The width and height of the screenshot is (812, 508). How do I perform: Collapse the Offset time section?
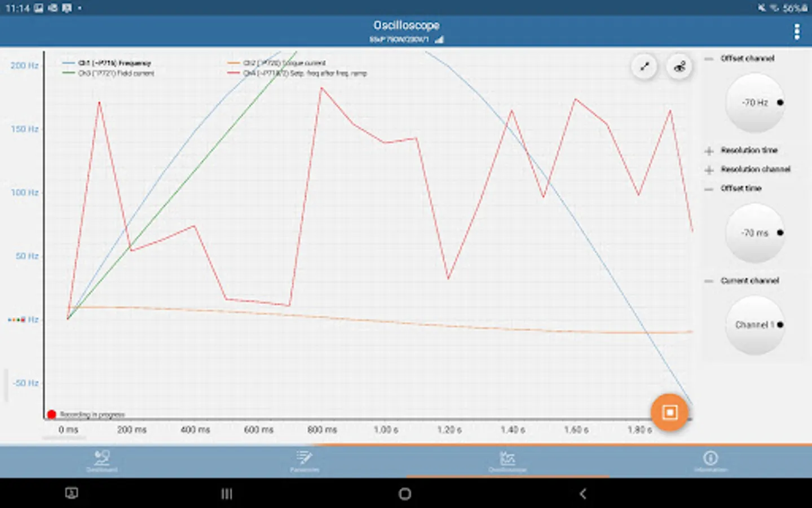[x=709, y=189]
